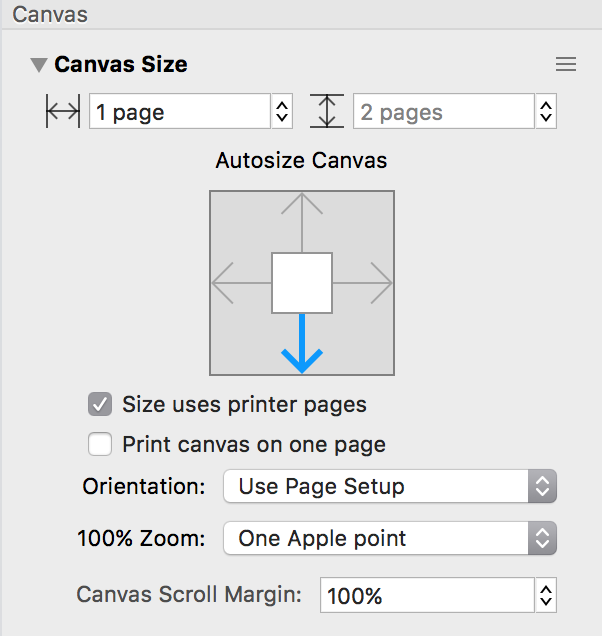This screenshot has width=602, height=636.
Task: Click the 1 page width field
Action: click(180, 111)
